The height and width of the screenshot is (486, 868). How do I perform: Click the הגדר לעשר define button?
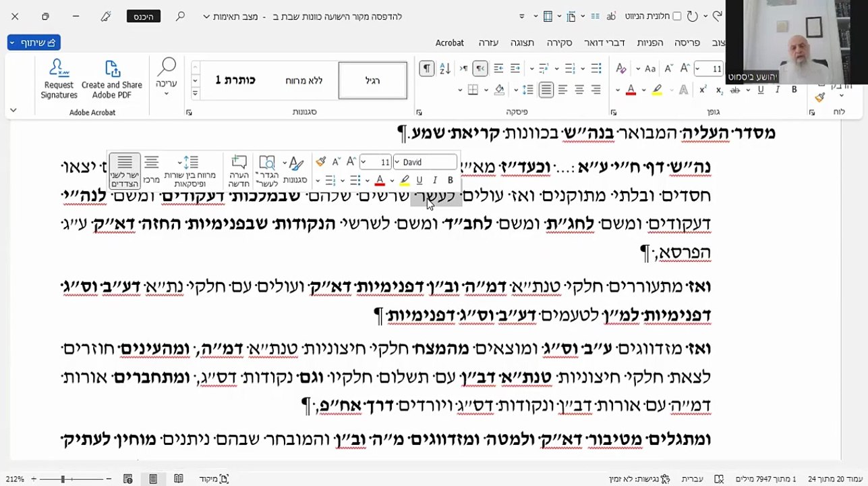point(267,171)
